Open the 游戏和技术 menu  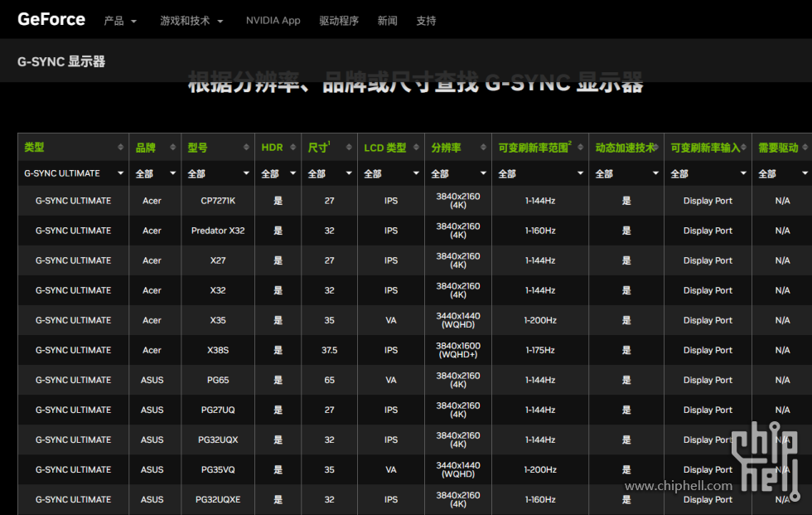point(191,21)
